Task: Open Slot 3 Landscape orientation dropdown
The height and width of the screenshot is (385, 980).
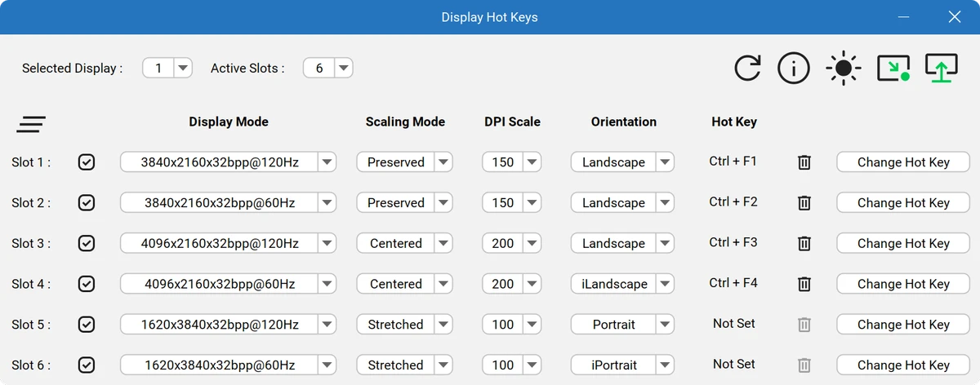Action: pos(622,243)
